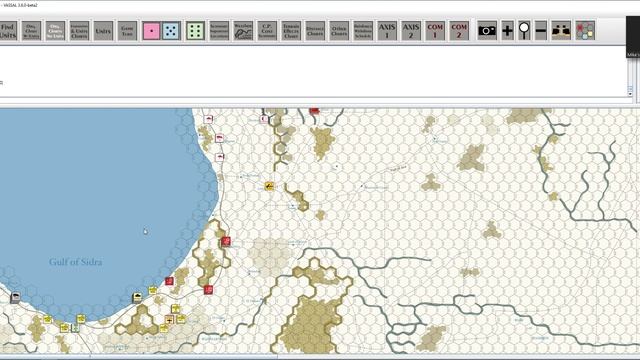This screenshot has width=640, height=360.
Task: Roll the pink single-pip die
Action: coord(151,31)
